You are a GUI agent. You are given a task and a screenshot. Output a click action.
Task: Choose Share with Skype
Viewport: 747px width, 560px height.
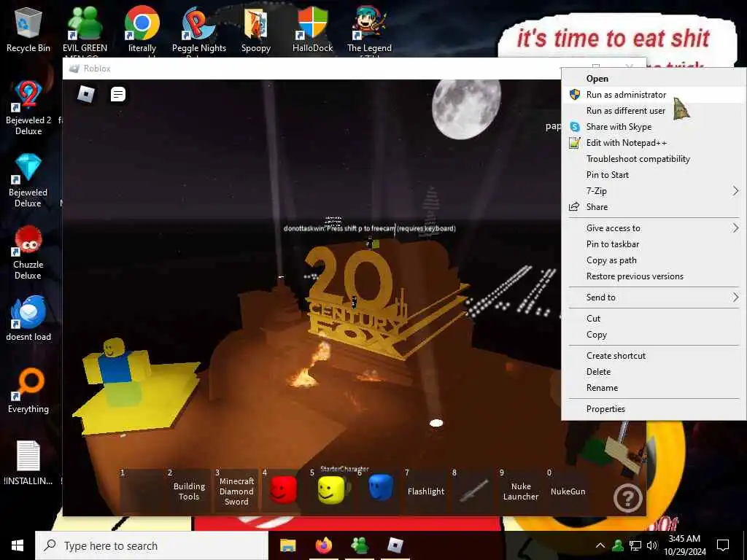click(x=654, y=127)
